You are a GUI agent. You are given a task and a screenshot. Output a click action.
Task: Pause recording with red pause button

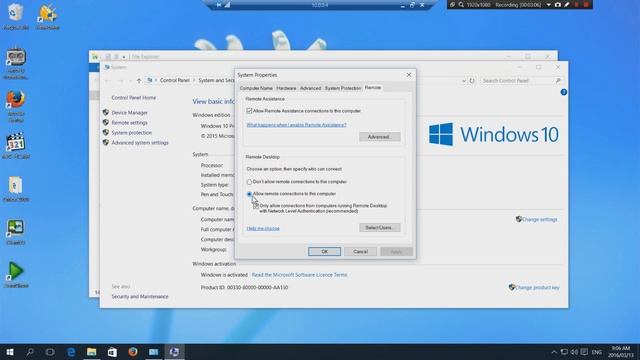coord(577,5)
